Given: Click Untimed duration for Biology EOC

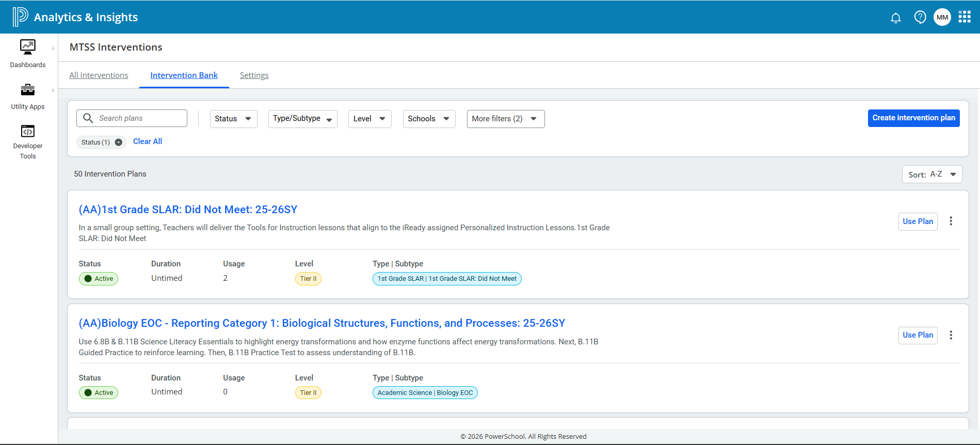Looking at the screenshot, I should pyautogui.click(x=167, y=392).
